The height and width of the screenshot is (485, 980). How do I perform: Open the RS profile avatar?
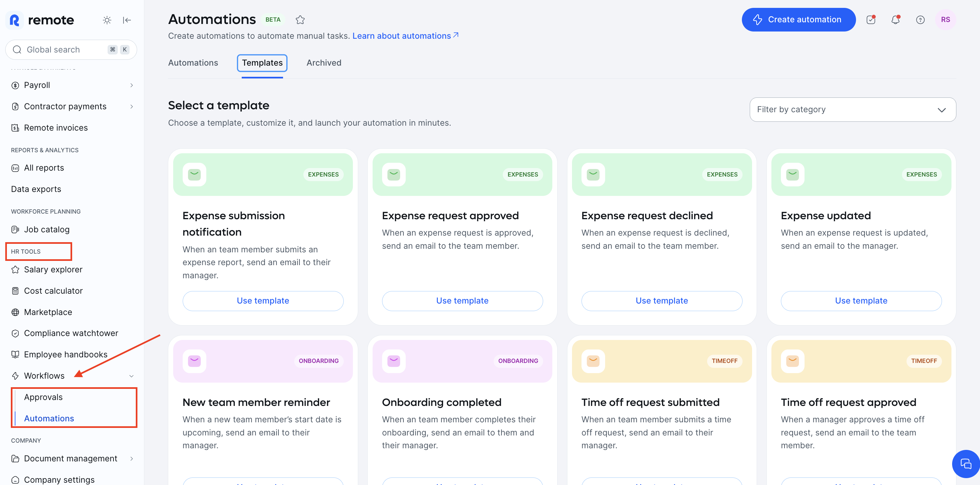[x=945, y=20]
